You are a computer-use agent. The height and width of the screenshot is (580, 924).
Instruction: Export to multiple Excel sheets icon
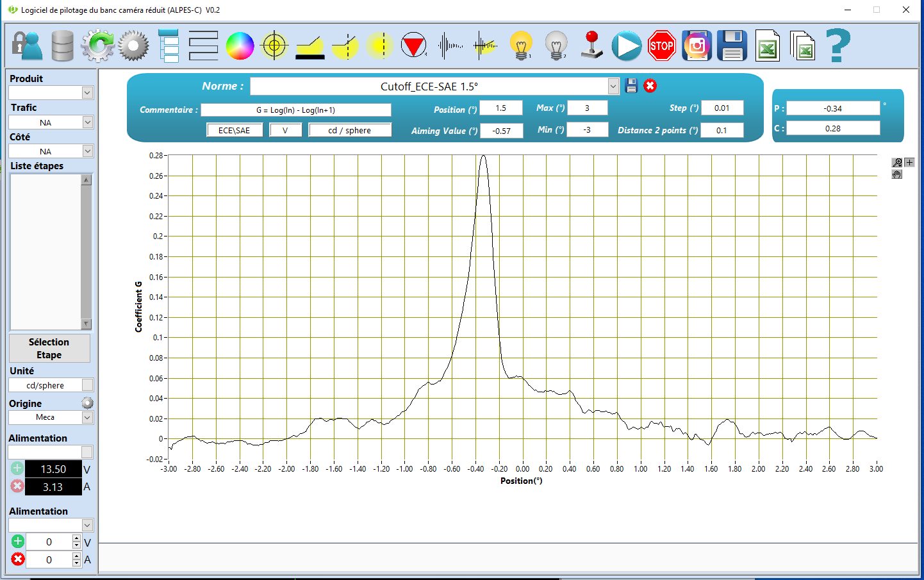tap(802, 46)
